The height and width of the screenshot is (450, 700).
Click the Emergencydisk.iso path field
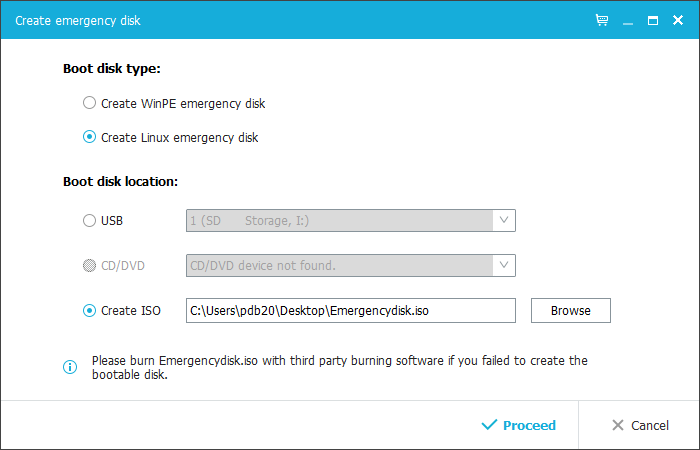click(x=351, y=310)
